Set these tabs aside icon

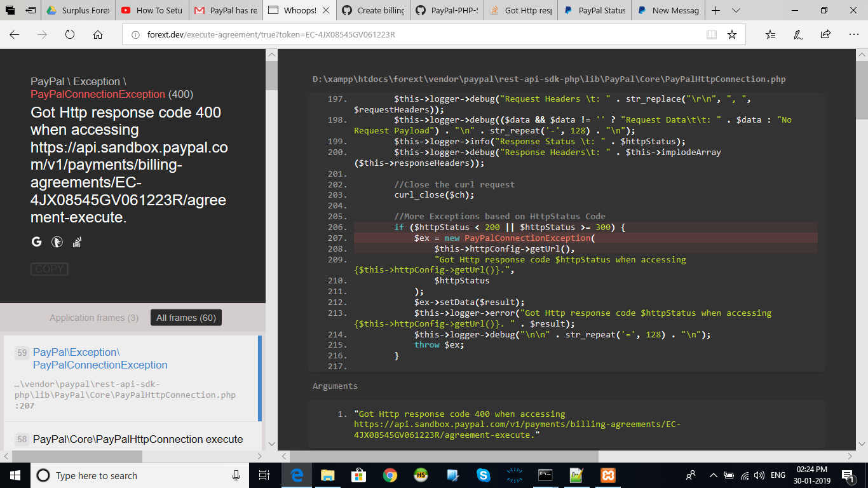coord(31,10)
